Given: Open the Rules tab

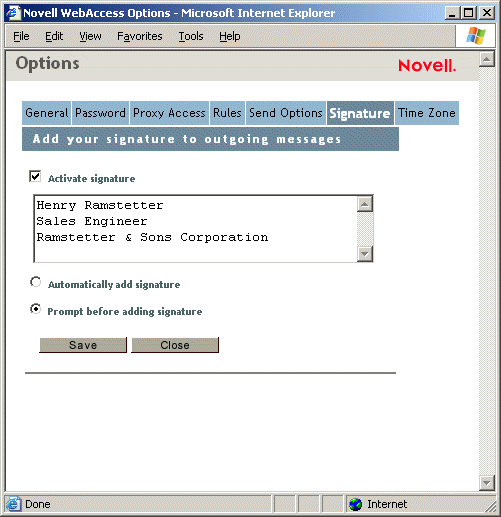Looking at the screenshot, I should (227, 113).
